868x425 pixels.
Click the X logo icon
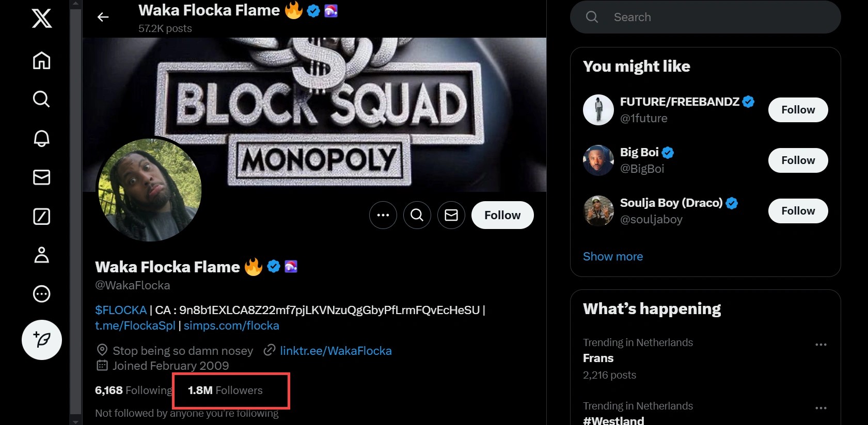[42, 19]
